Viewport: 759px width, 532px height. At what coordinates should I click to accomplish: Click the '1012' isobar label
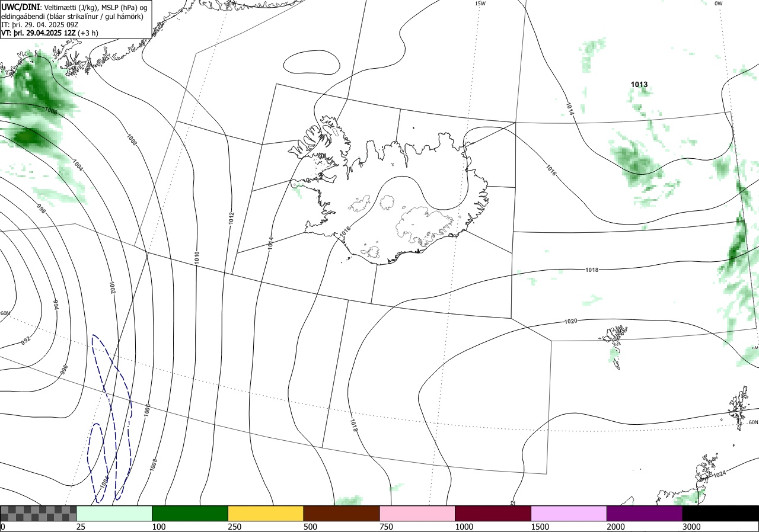click(231, 219)
